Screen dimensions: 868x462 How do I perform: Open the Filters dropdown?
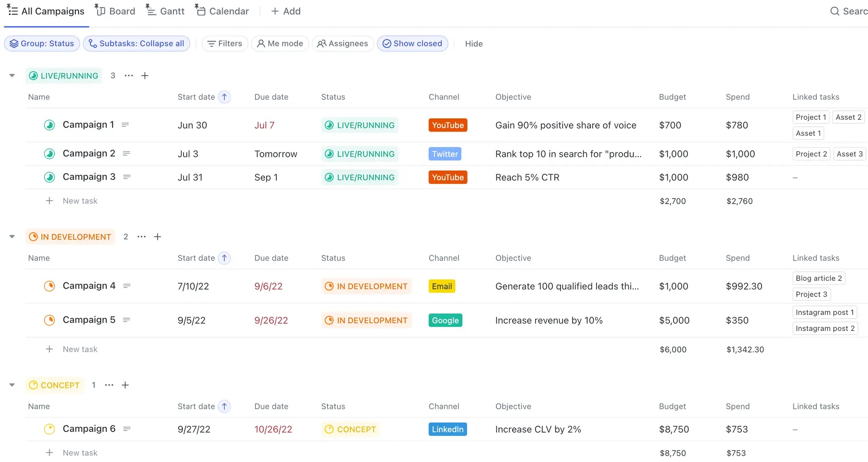click(225, 43)
